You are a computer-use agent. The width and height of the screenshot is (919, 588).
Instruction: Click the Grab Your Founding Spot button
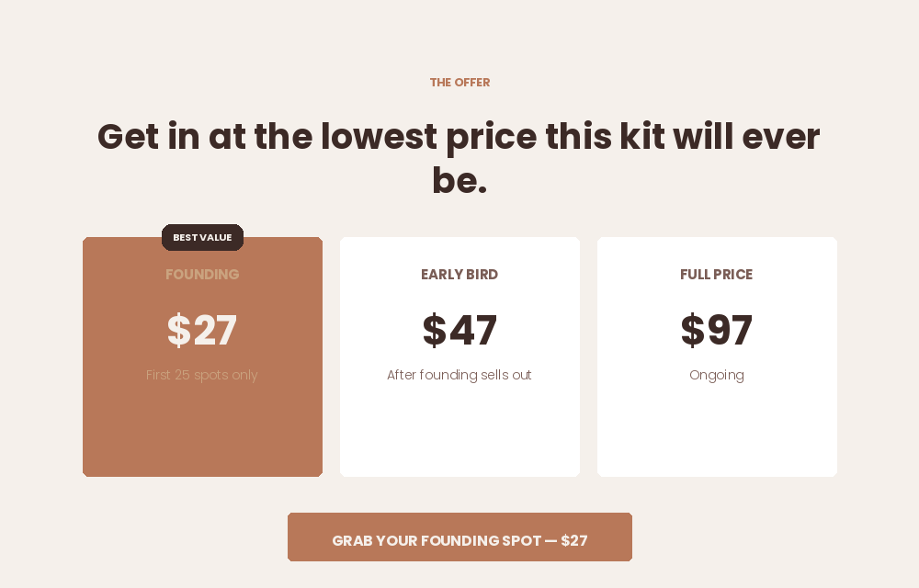tap(459, 537)
